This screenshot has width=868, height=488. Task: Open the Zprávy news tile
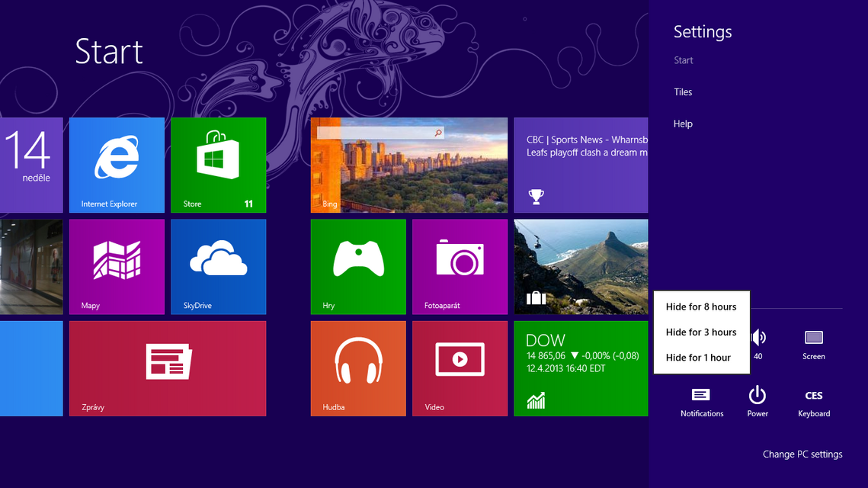point(168,368)
